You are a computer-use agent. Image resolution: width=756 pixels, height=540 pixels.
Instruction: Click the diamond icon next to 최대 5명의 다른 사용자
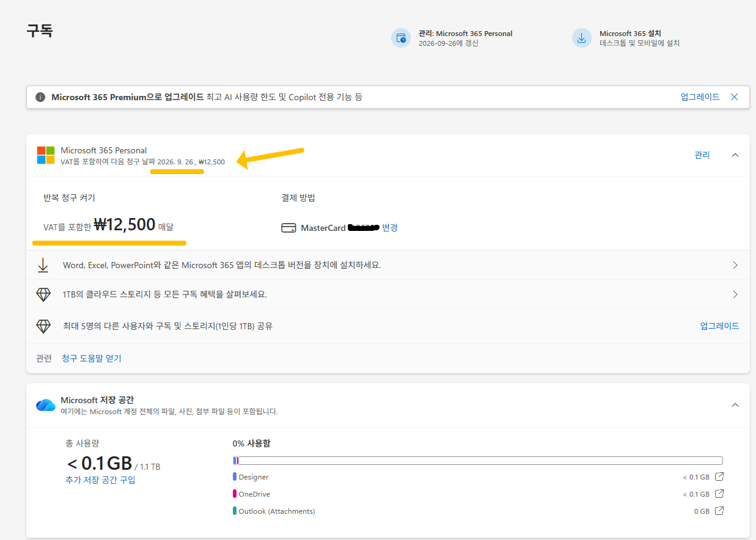coord(43,326)
